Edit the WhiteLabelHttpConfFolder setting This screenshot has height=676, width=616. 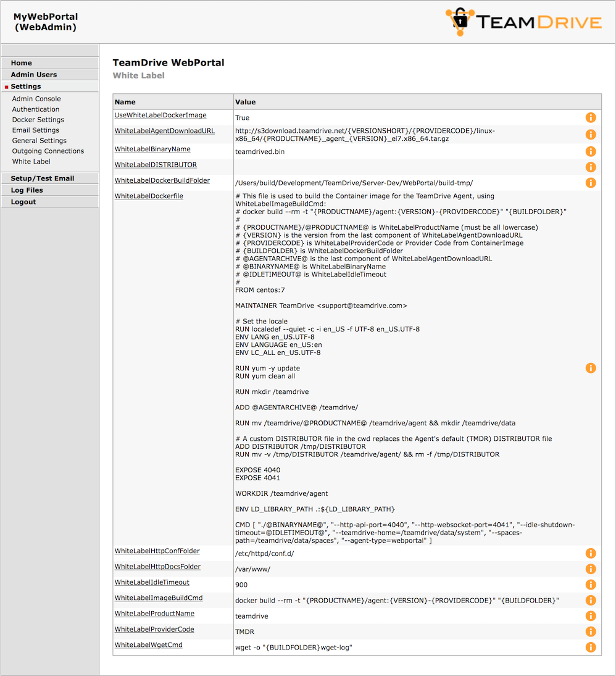[157, 551]
